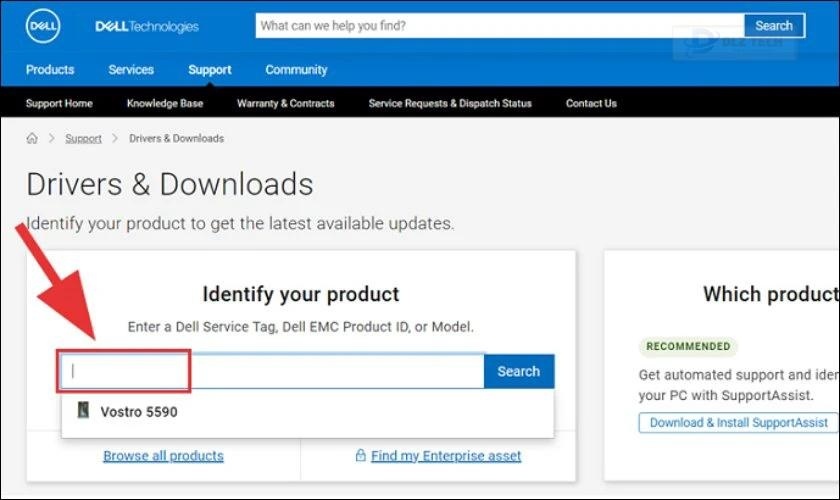
Task: Open the Contact Us page
Action: point(591,103)
